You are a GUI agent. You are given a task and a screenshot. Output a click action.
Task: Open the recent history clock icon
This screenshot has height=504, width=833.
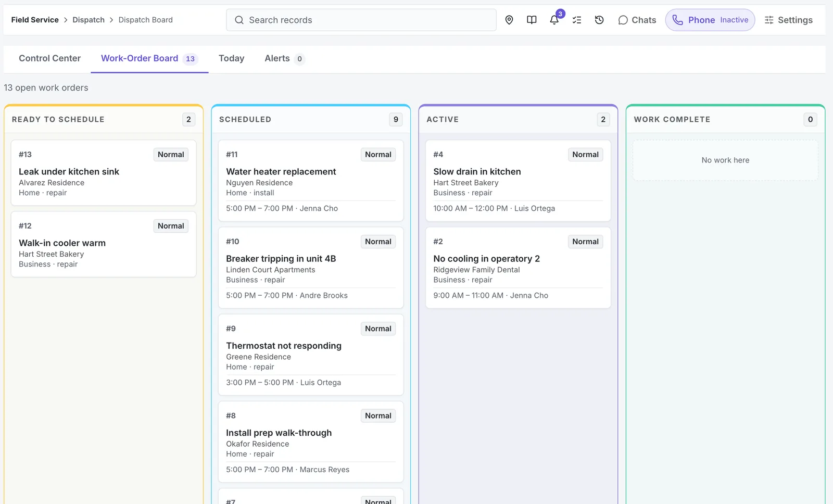pyautogui.click(x=599, y=20)
